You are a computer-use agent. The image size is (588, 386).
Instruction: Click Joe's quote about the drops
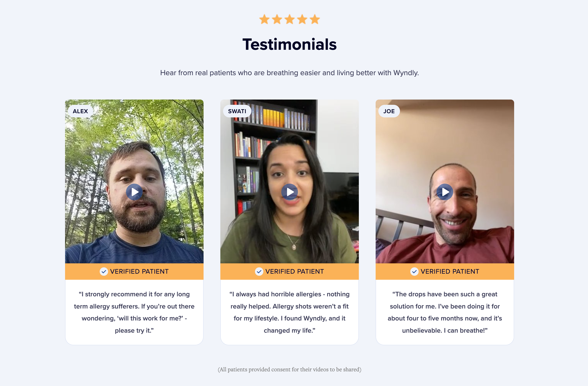click(445, 312)
